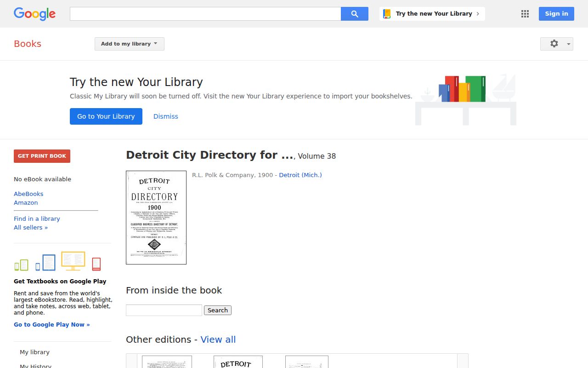Click the Your Library book icon
This screenshot has height=368, width=588.
tap(387, 14)
